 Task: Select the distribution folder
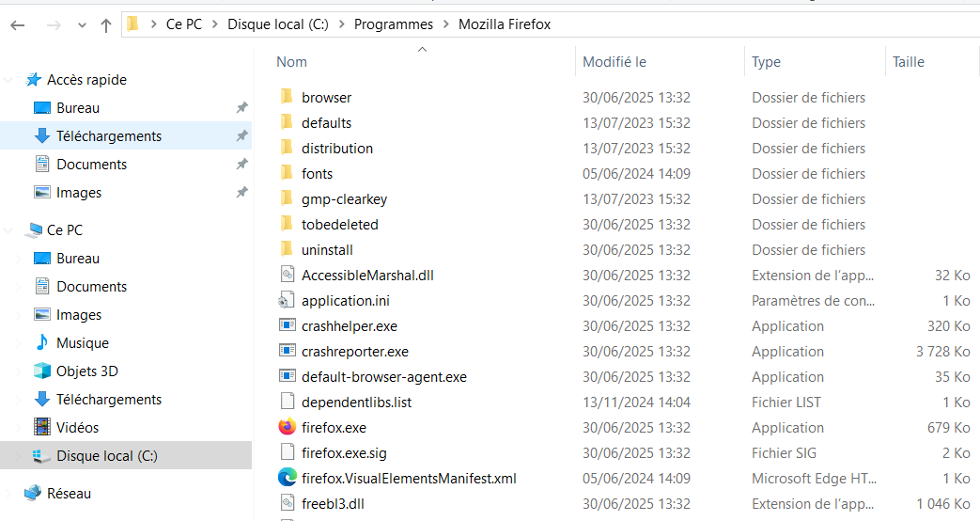coord(337,149)
